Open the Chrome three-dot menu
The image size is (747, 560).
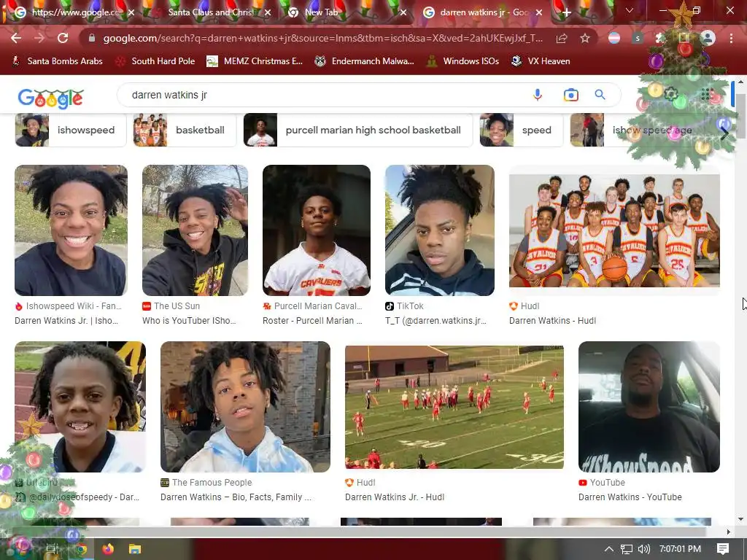(731, 38)
